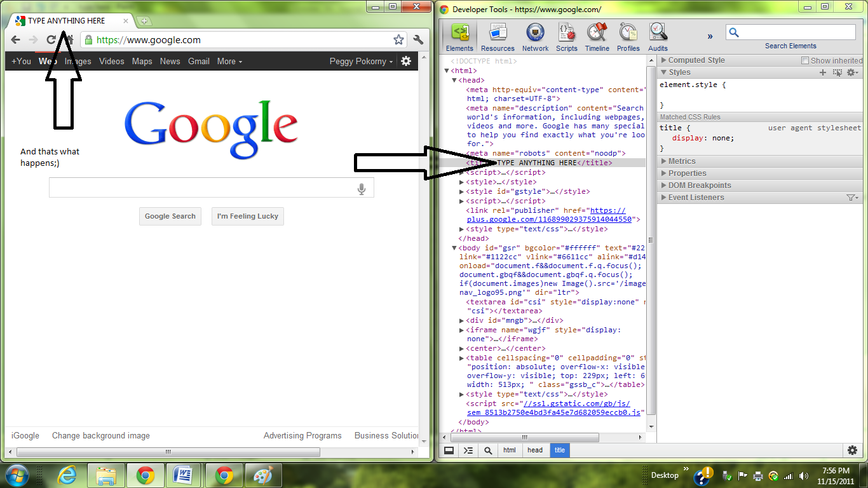Viewport: 868px width, 488px height.
Task: Select the meta name="robots" line
Action: pyautogui.click(x=546, y=154)
